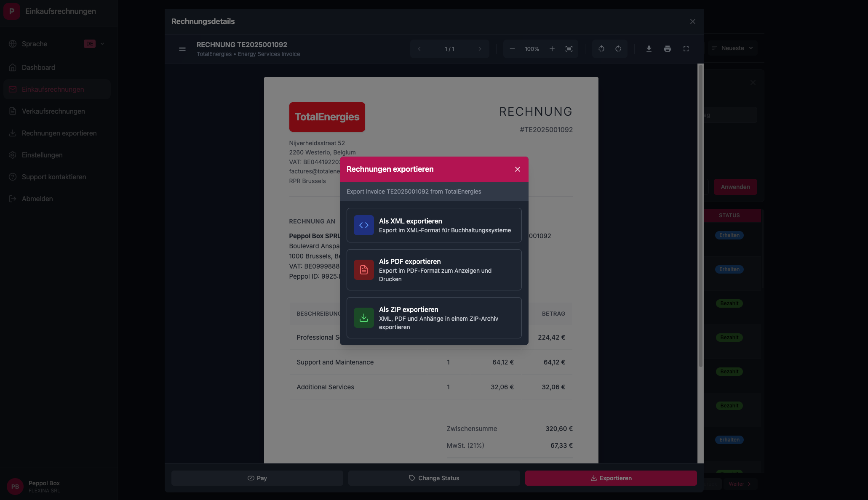This screenshot has width=868, height=500.
Task: Choose the 'Als ZIP exportieren' option
Action: point(434,318)
